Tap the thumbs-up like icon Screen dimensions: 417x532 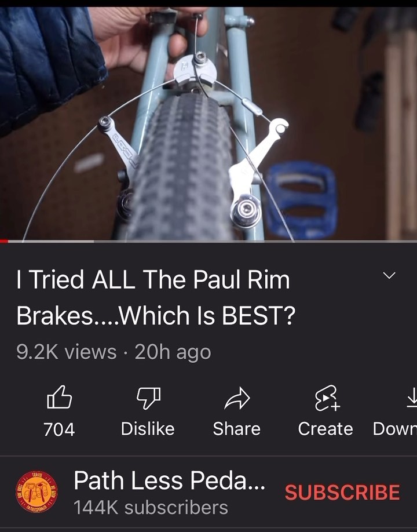click(x=59, y=397)
